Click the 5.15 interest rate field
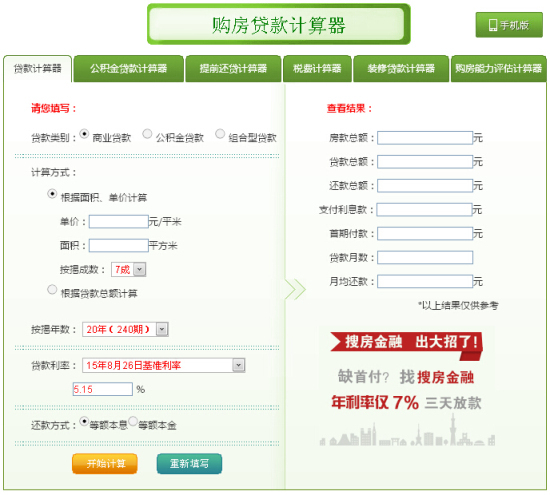The width and height of the screenshot is (550, 495). [103, 389]
